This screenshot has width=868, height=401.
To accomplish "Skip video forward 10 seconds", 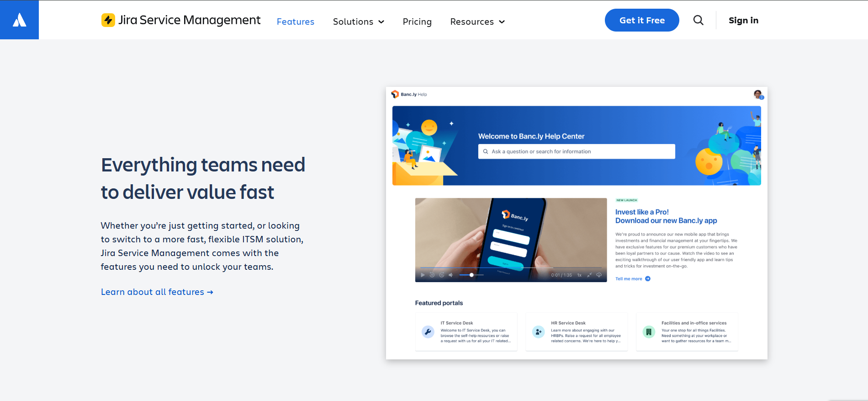I will [442, 275].
